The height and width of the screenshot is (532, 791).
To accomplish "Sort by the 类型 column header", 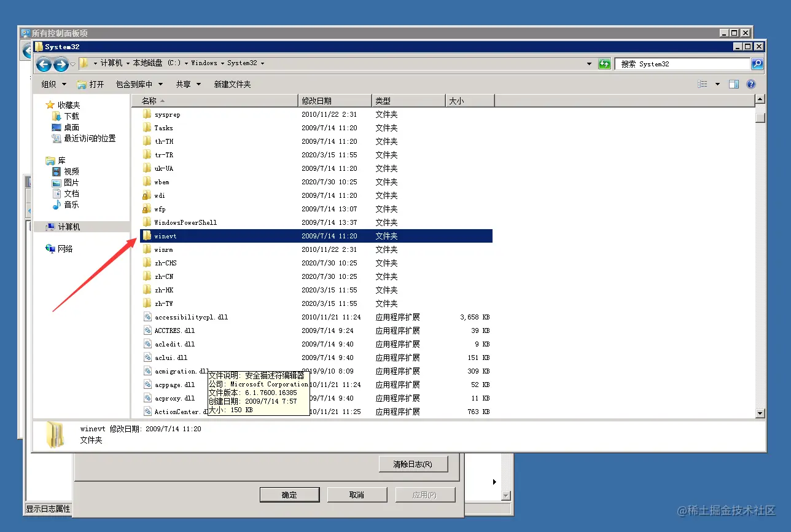I will 408,101.
